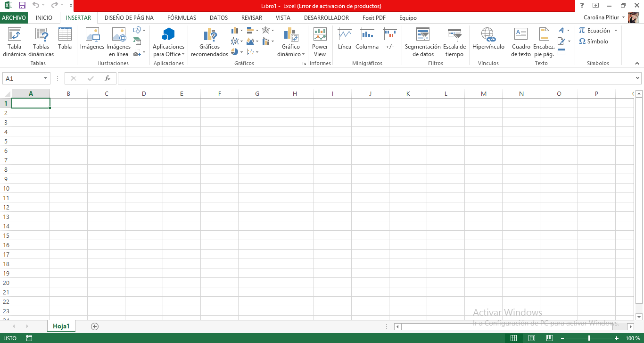The width and height of the screenshot is (644, 343).
Task: Click the formula bar input field
Action: 376,78
